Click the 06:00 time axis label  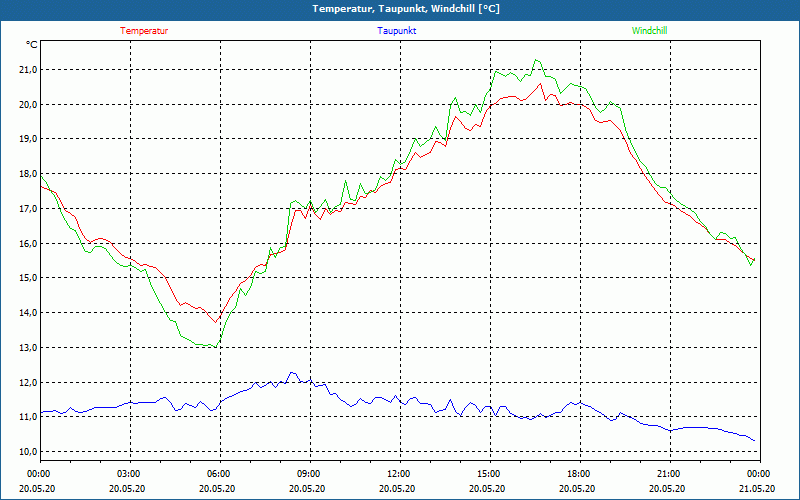(220, 474)
